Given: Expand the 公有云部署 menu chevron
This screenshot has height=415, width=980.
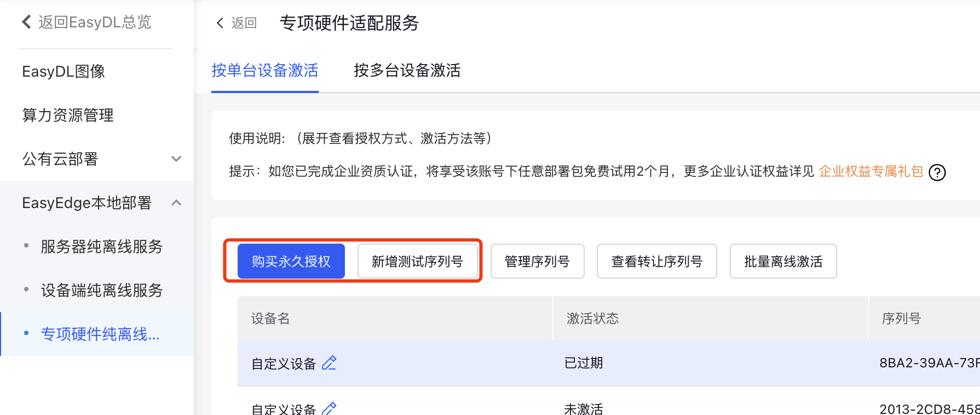Looking at the screenshot, I should 176,159.
